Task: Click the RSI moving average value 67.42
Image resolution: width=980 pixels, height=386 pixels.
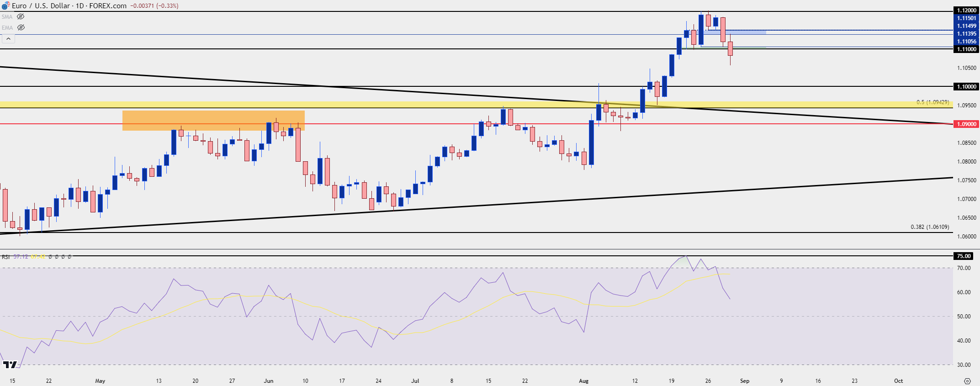Action: point(38,257)
